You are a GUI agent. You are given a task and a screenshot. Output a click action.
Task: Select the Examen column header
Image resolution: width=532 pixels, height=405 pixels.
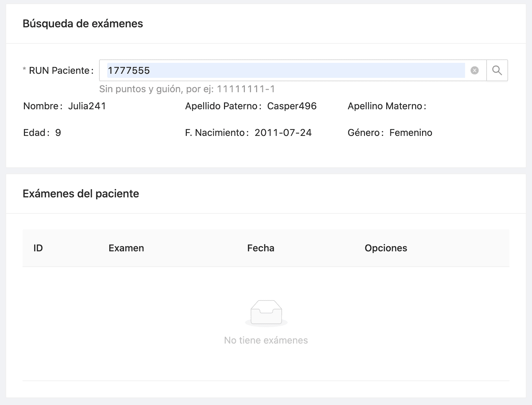pos(126,248)
